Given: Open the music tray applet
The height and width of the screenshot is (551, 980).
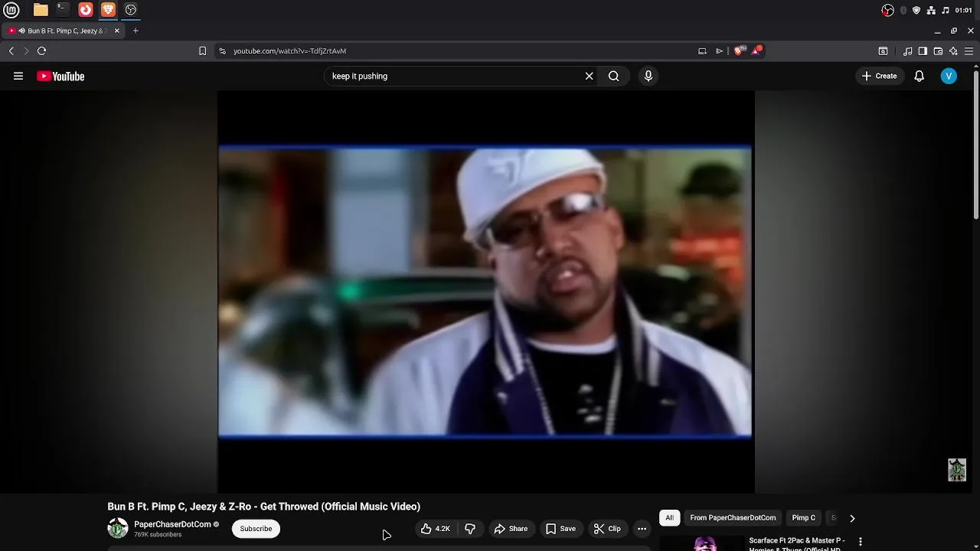Looking at the screenshot, I should (946, 10).
